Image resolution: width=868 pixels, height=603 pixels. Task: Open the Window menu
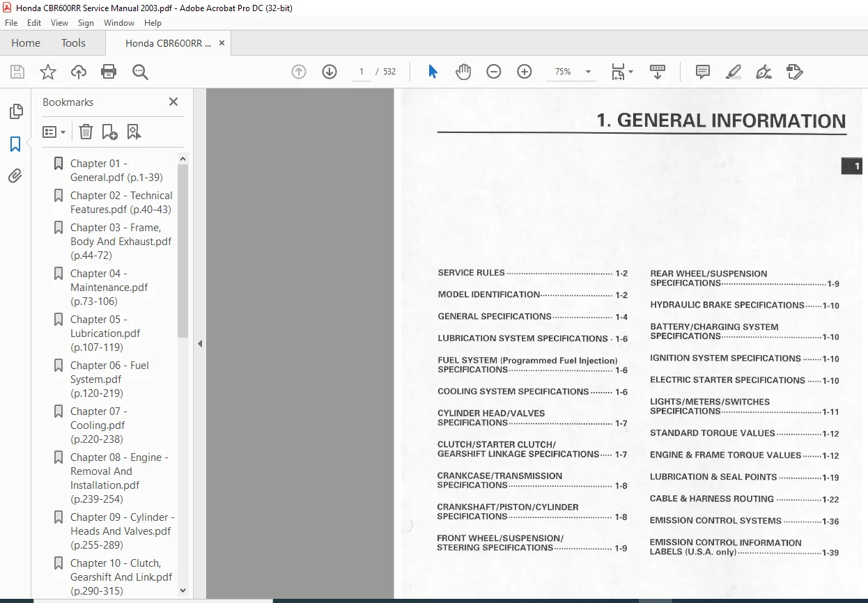pos(119,23)
